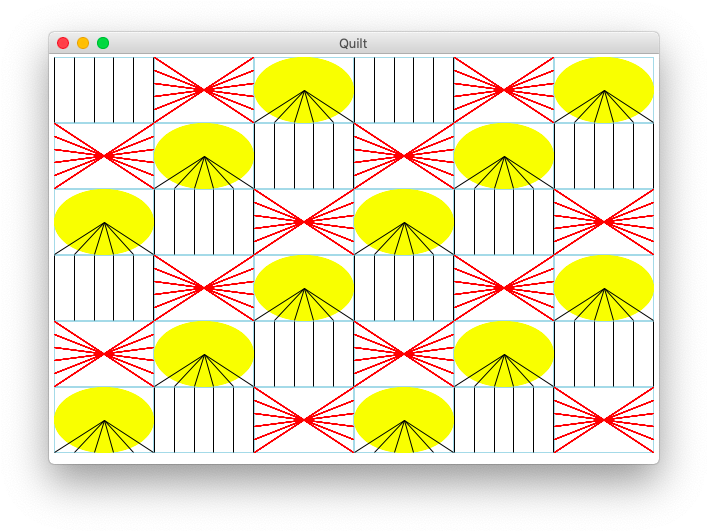Click the striped patch ending the fifth row
The image size is (707, 531).
[604, 354]
